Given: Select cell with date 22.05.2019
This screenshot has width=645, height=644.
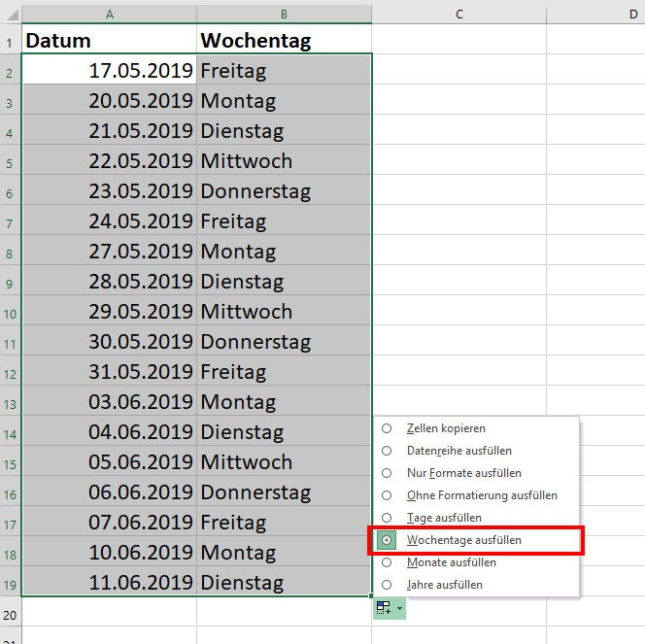Looking at the screenshot, I should (x=110, y=159).
